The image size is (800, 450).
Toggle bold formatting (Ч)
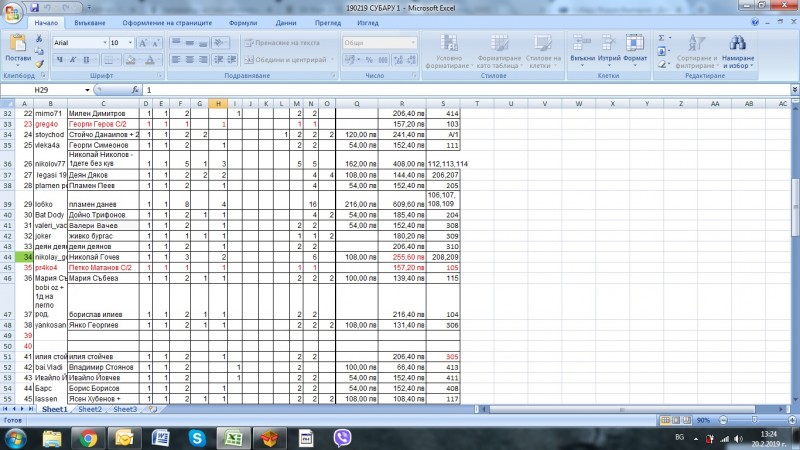click(x=59, y=60)
